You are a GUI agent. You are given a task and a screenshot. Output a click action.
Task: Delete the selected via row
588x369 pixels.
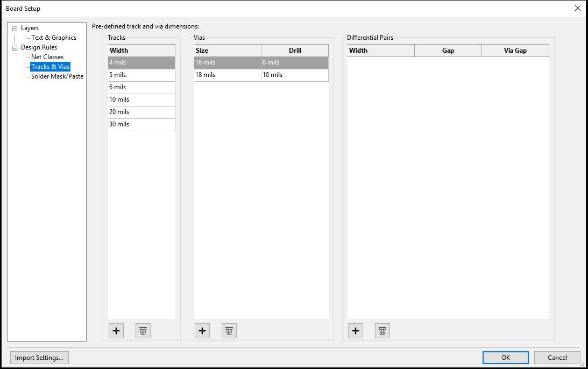(x=229, y=331)
